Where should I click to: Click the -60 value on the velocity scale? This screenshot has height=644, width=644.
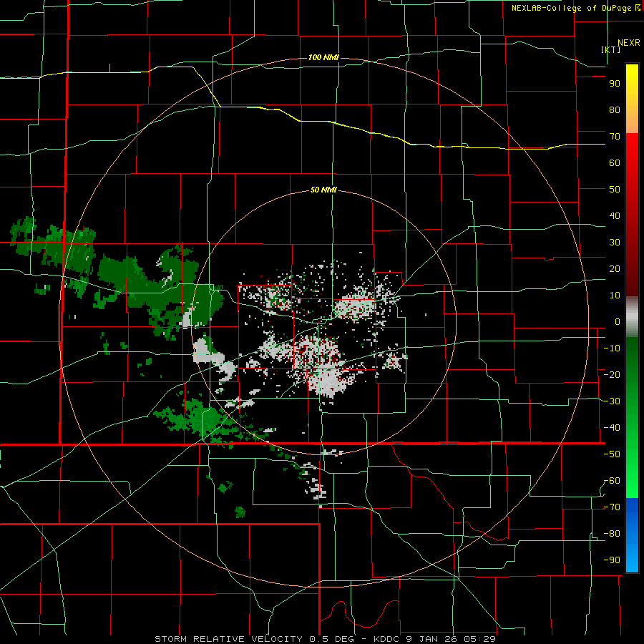coord(612,481)
